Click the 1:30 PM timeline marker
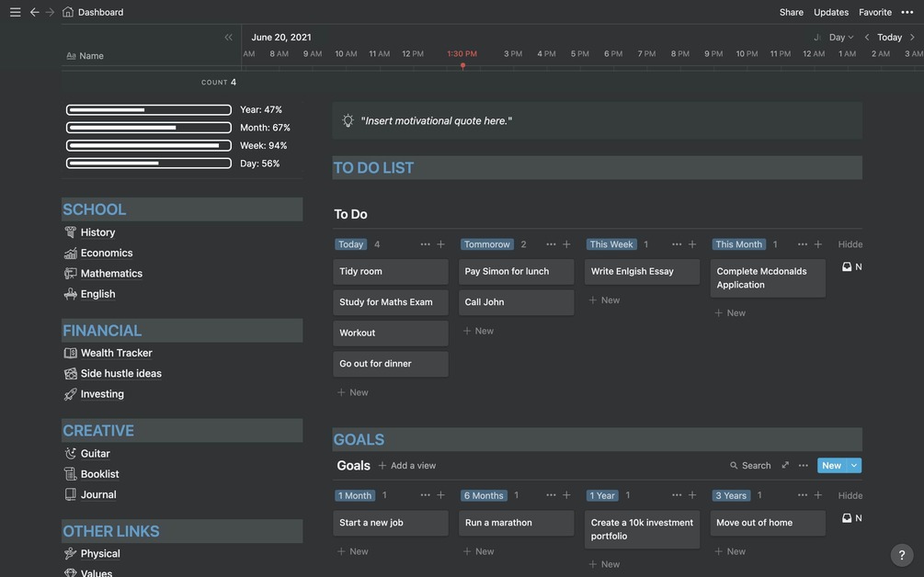 coord(462,54)
